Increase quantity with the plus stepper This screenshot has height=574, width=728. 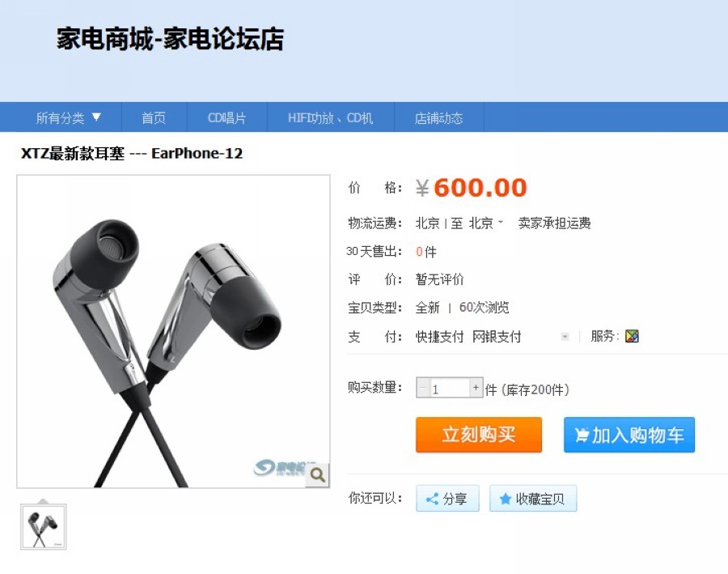(476, 388)
